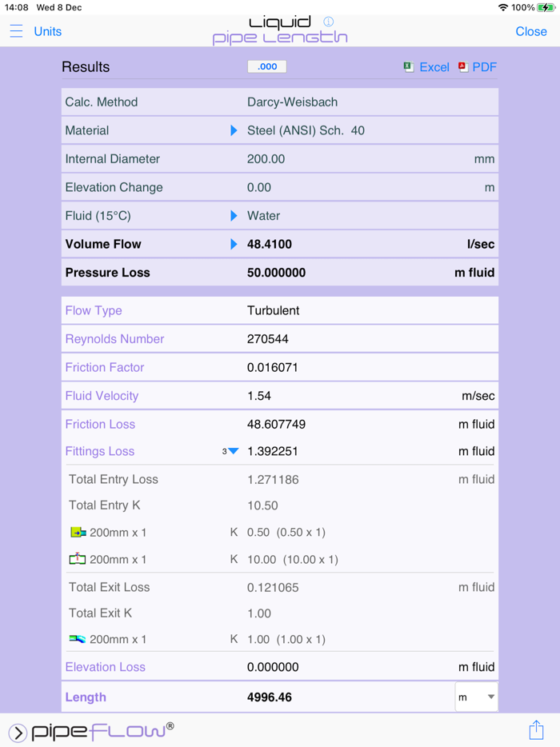This screenshot has height=747, width=560.
Task: Tap the Friction Factor label
Action: coord(104,367)
